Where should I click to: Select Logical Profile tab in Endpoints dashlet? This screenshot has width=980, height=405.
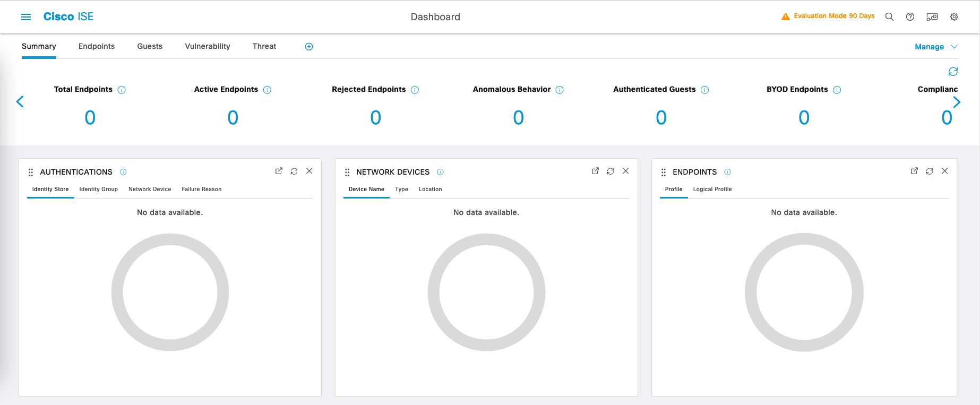pos(712,189)
